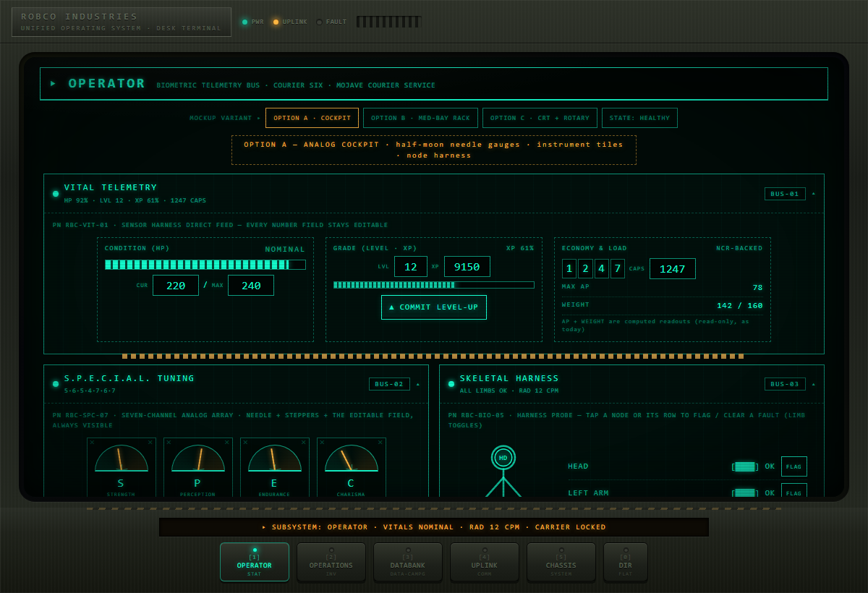
Task: Switch to the Operations INV tab
Action: (331, 562)
